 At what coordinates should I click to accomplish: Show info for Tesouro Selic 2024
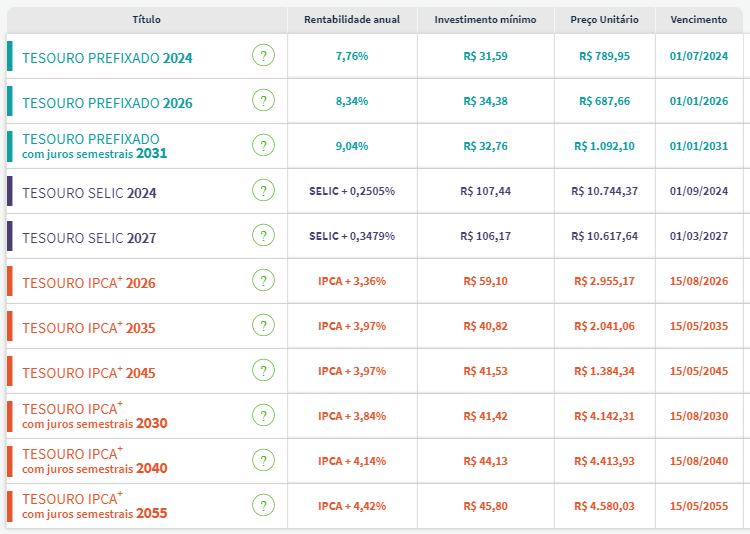tap(263, 191)
